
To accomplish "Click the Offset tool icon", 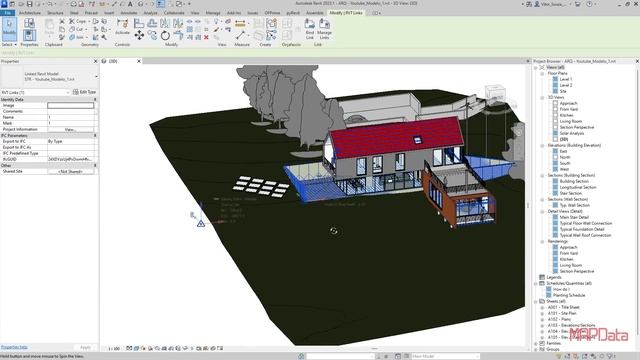I will click(152, 24).
